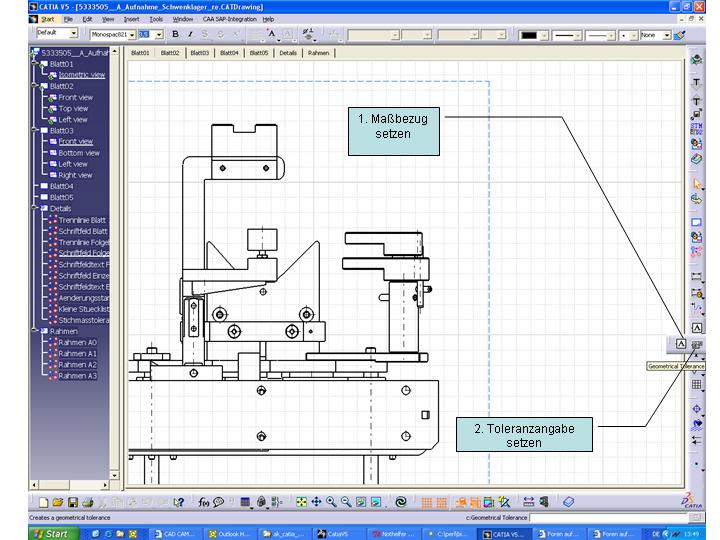Viewport: 720px width, 540px height.
Task: Open the Formula f(x) tool
Action: [203, 502]
